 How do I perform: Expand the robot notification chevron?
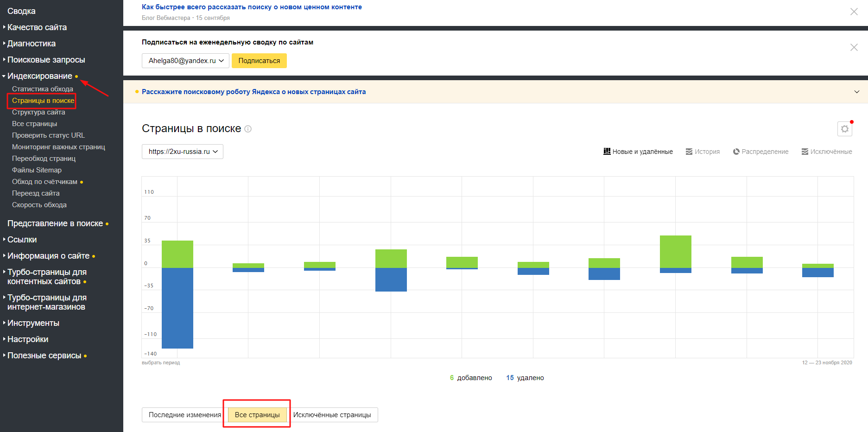pyautogui.click(x=857, y=92)
